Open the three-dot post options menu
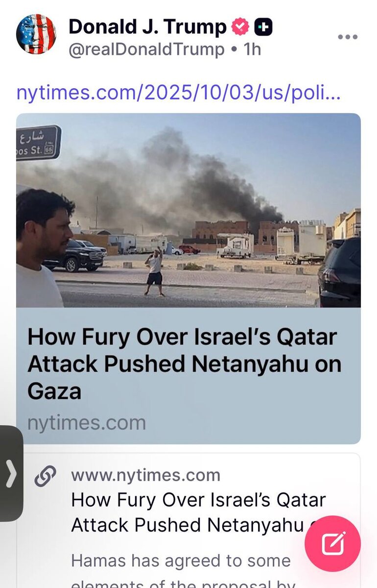Viewport: 377px width, 588px height. pyautogui.click(x=348, y=37)
